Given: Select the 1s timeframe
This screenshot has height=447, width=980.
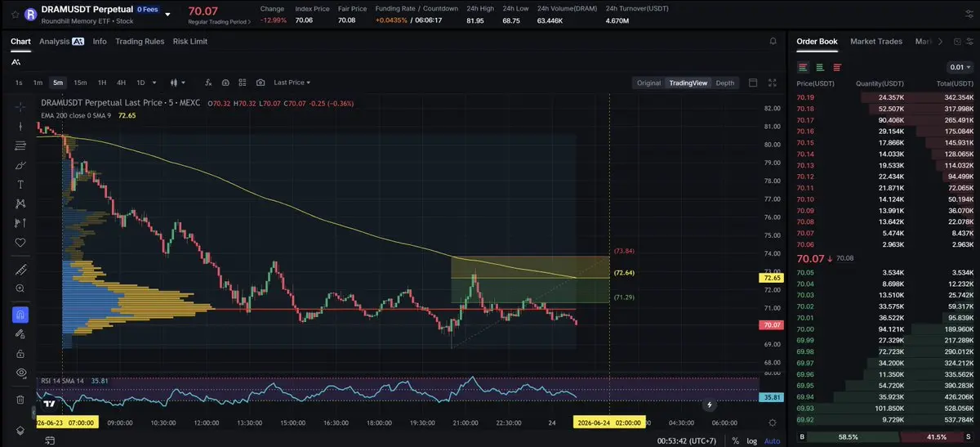Looking at the screenshot, I should point(19,83).
